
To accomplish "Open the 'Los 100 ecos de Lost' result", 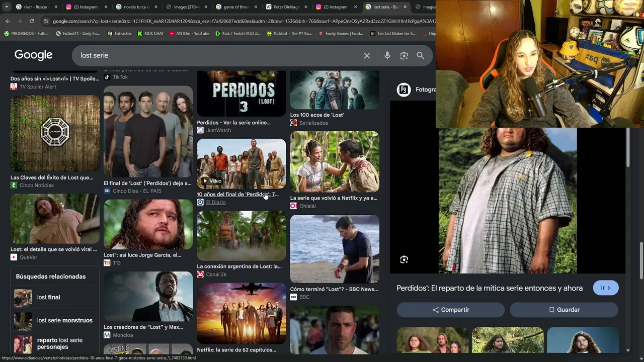I will point(317,115).
